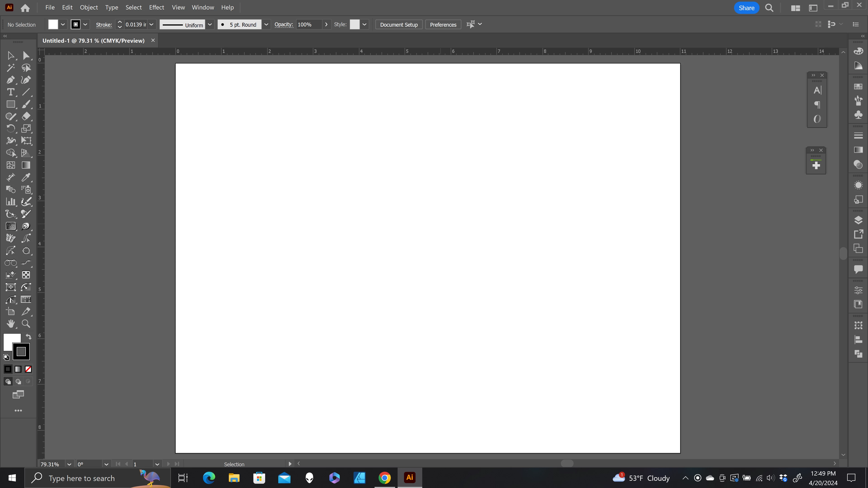Swap fill and stroke colors
Viewport: 868px width, 488px height.
point(29,336)
